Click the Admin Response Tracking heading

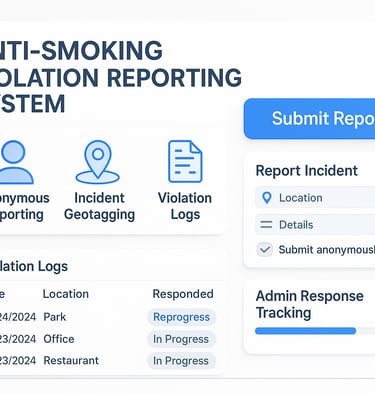click(310, 304)
